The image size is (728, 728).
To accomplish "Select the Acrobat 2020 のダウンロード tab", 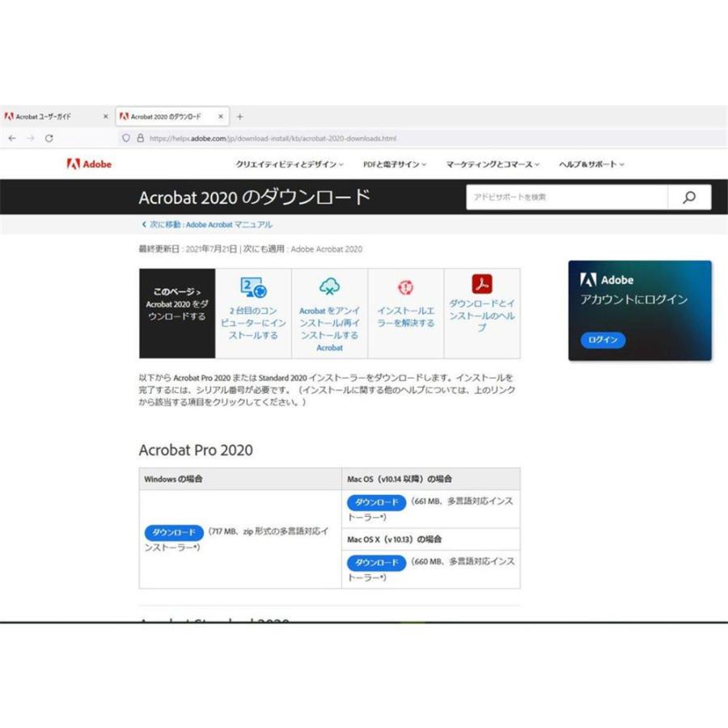I will (x=172, y=116).
